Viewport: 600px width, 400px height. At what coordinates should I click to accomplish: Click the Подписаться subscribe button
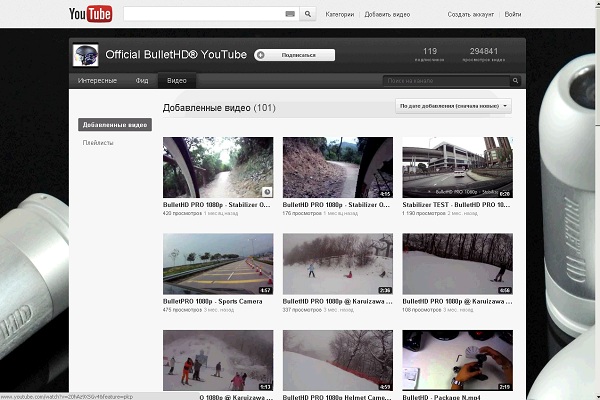tap(295, 55)
